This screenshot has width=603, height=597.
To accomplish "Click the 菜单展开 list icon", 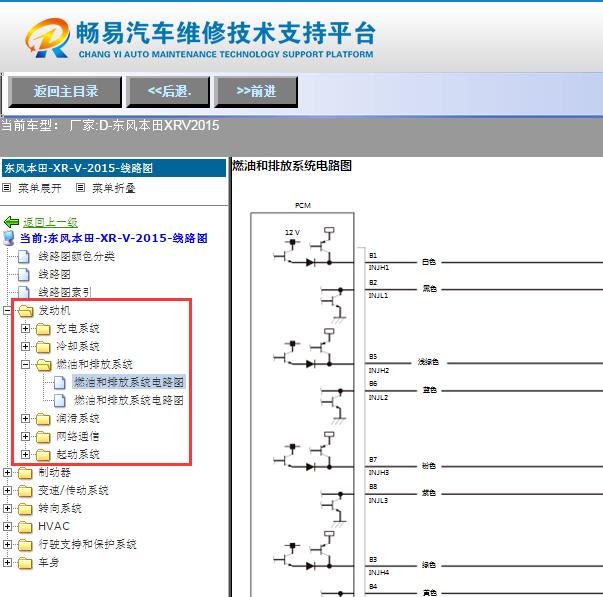I will click(7, 188).
